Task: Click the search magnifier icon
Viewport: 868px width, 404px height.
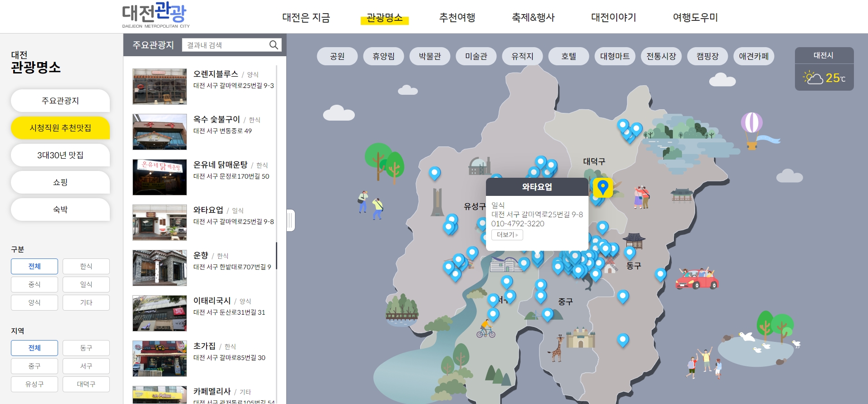Action: (274, 45)
